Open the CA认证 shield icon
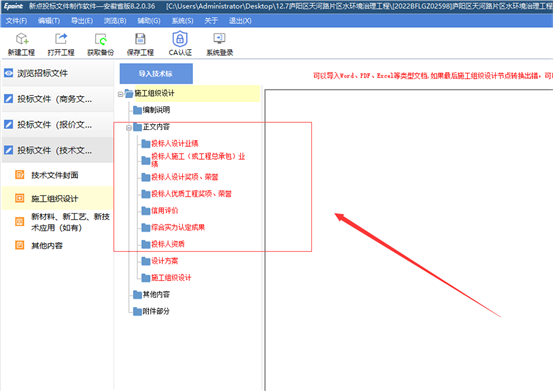 180,38
